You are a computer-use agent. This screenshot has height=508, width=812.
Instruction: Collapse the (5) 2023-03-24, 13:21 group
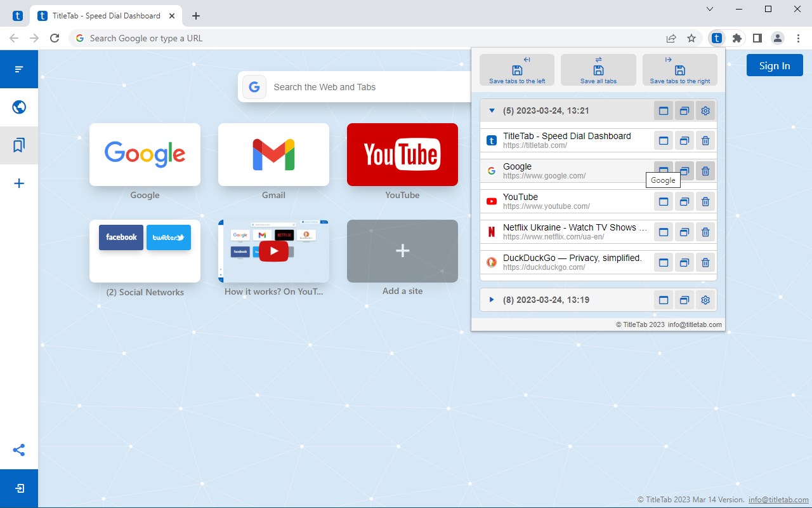tap(492, 111)
